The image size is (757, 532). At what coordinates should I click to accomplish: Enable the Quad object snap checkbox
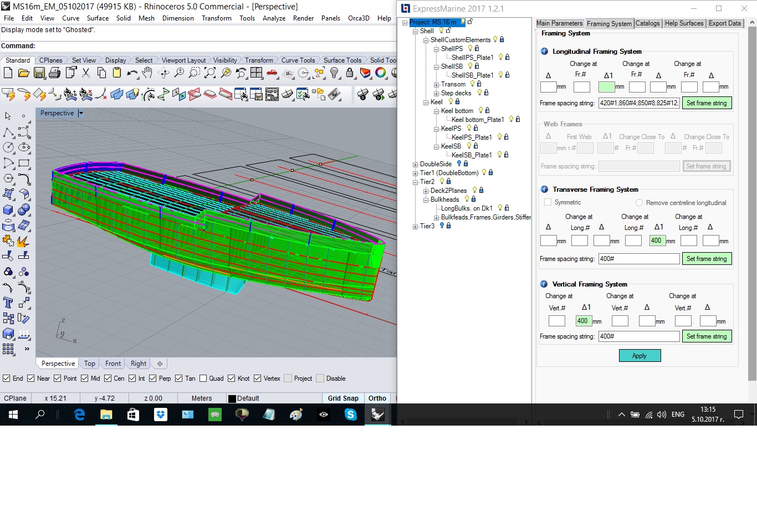click(203, 378)
